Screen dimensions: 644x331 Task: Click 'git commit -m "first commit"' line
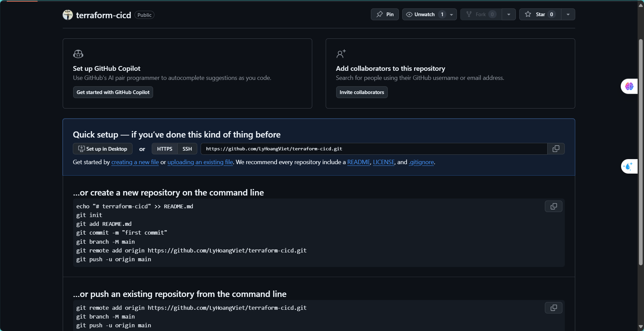(x=122, y=233)
